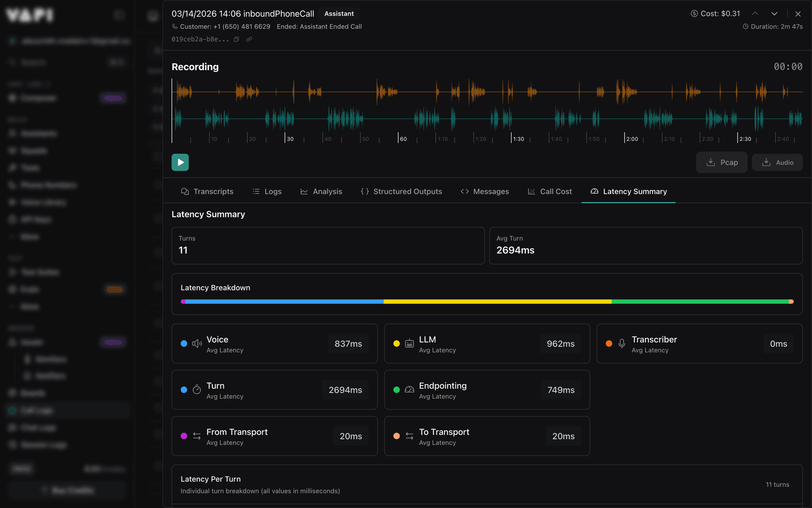
Task: Click the green Endpointing segment of latency bar
Action: pyautogui.click(x=700, y=301)
